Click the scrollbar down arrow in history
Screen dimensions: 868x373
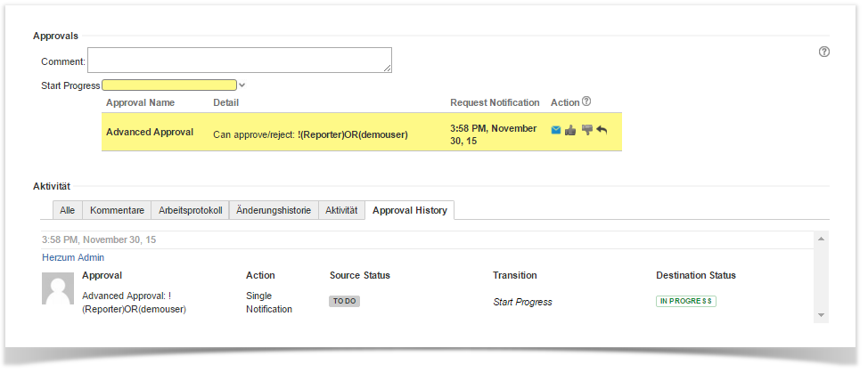[x=822, y=315]
